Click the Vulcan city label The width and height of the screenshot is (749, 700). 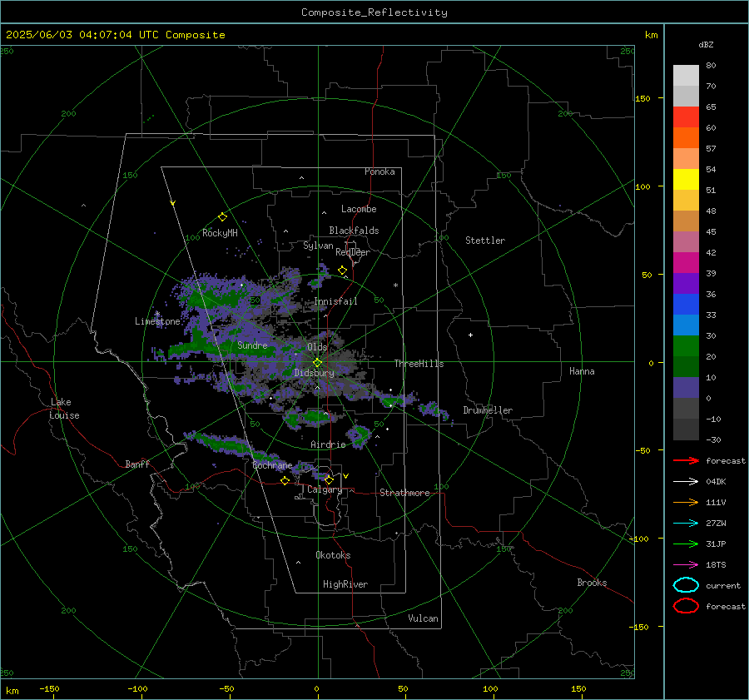coord(424,618)
